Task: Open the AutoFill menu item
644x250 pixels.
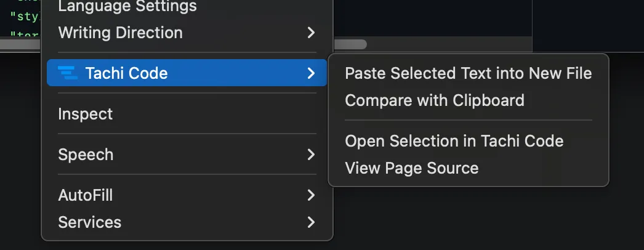Action: click(x=86, y=196)
